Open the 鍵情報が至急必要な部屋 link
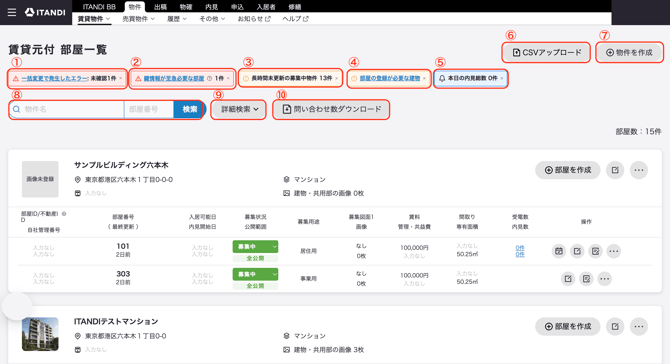The height and width of the screenshot is (364, 670). click(x=173, y=79)
